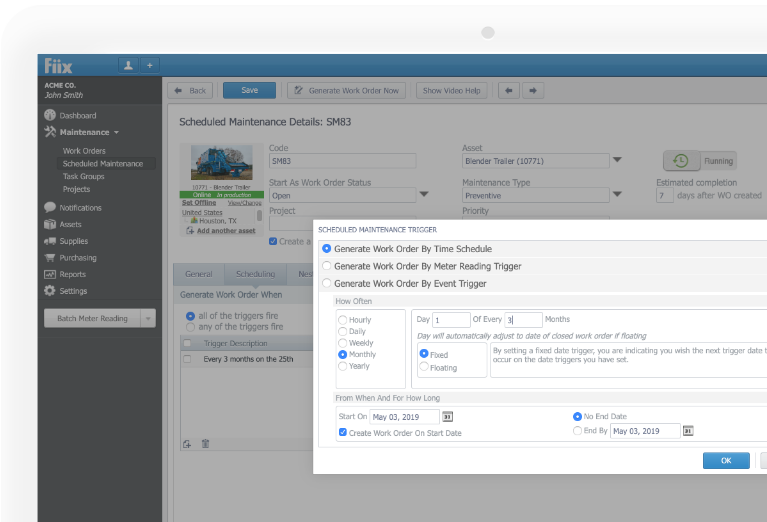Go to next record with right arrow
This screenshot has width=767, height=522.
(x=533, y=91)
